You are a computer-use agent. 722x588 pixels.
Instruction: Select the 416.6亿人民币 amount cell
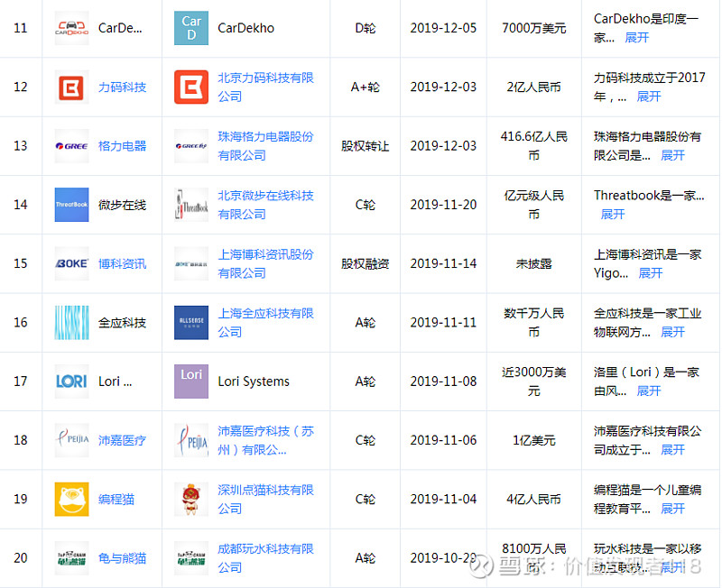[534, 146]
